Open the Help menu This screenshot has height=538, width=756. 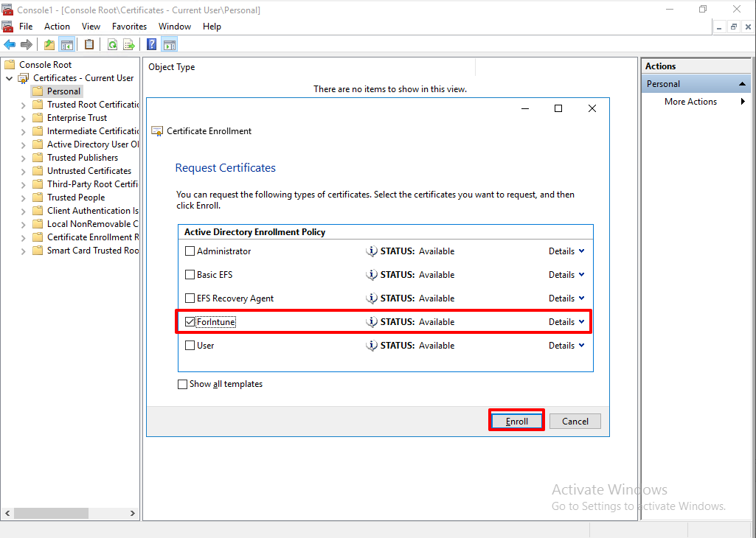(x=212, y=27)
